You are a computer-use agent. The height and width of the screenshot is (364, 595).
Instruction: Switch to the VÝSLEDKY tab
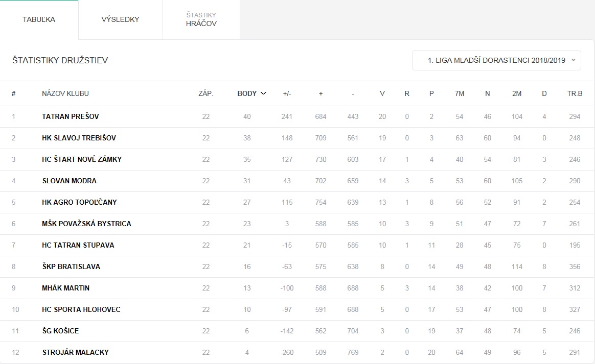(120, 19)
